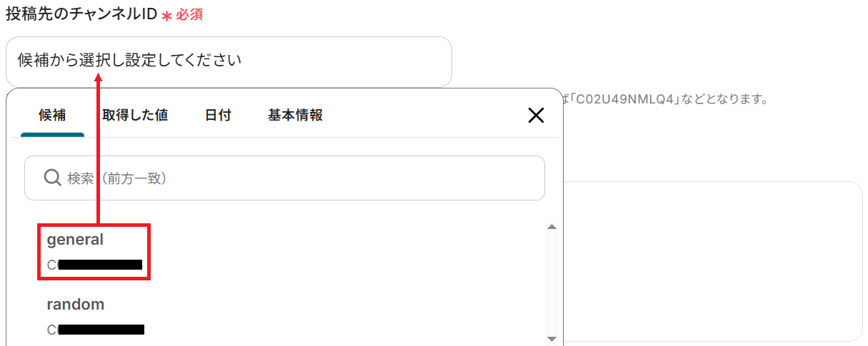Click the magnifier icon in the search box

click(52, 178)
